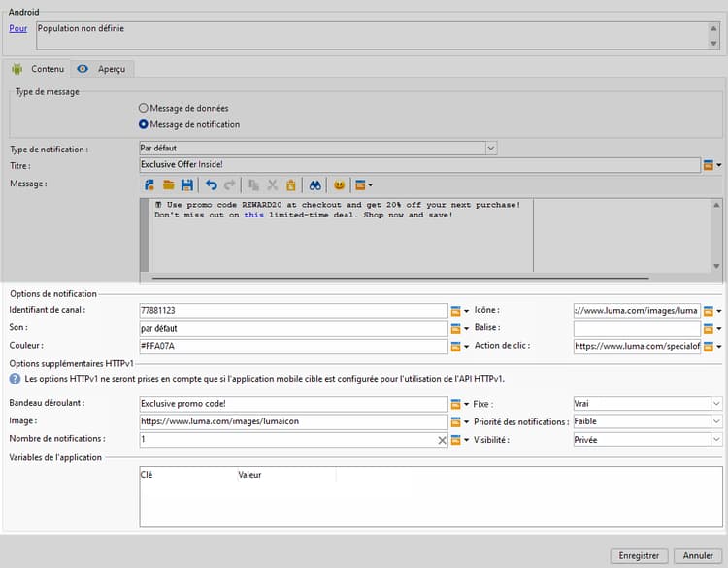Click personalization icon for Couleur field
Image resolution: width=728 pixels, height=568 pixels.
[x=456, y=346]
